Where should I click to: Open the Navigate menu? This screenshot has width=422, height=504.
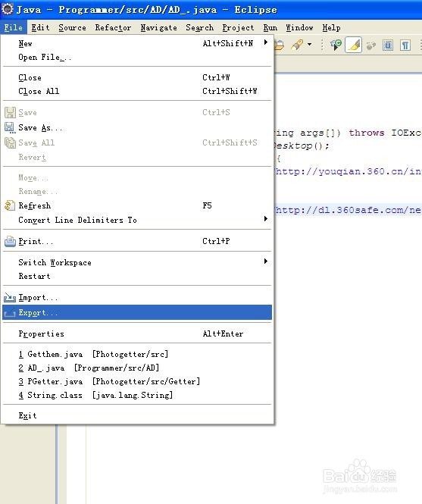159,27
